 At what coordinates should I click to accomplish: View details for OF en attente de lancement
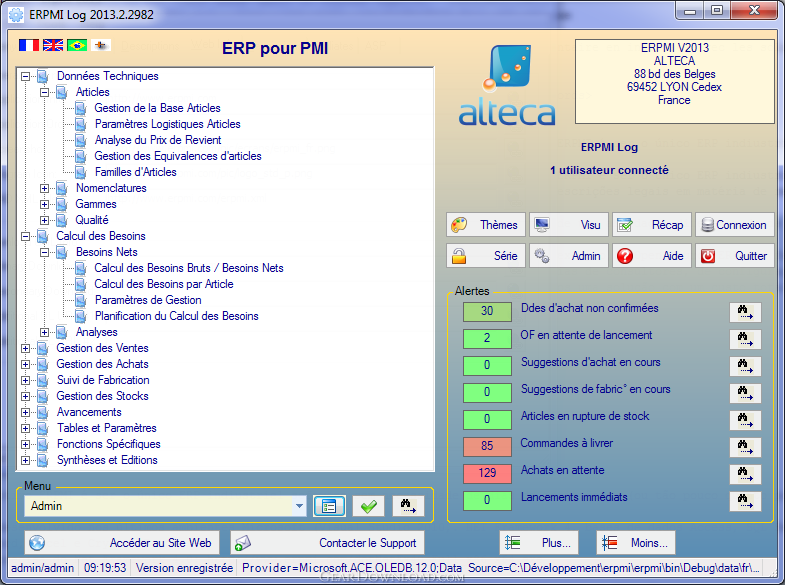745,339
